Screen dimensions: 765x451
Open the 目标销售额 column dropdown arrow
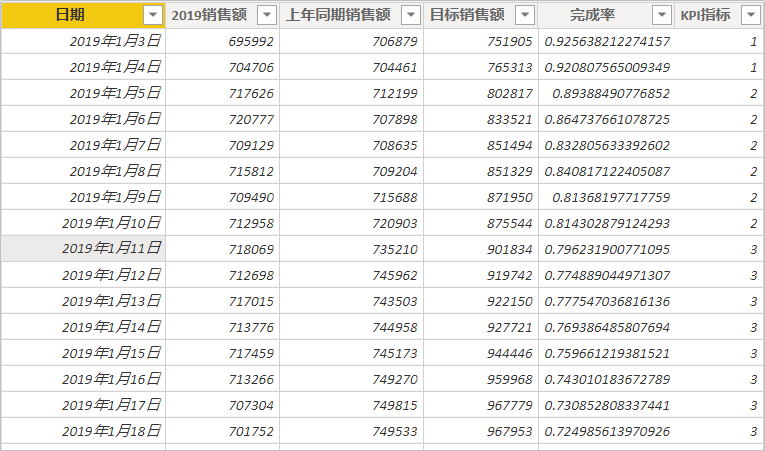tap(525, 15)
